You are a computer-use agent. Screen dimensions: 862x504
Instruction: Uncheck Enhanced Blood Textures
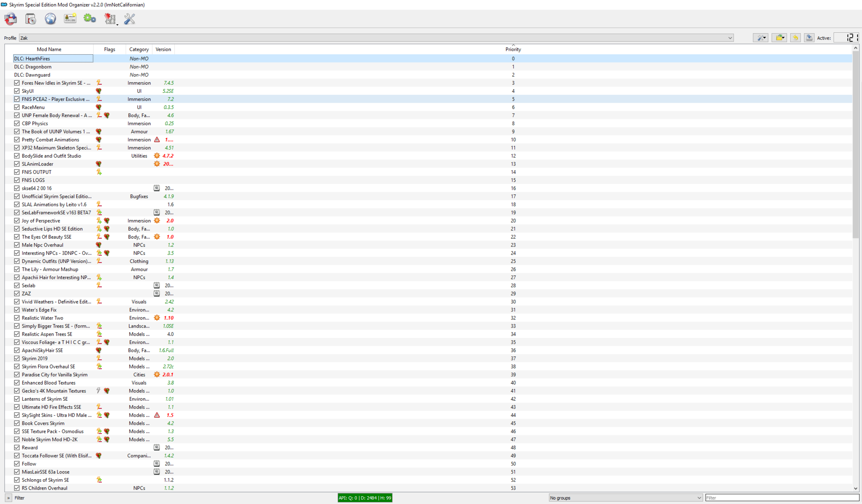coord(17,383)
